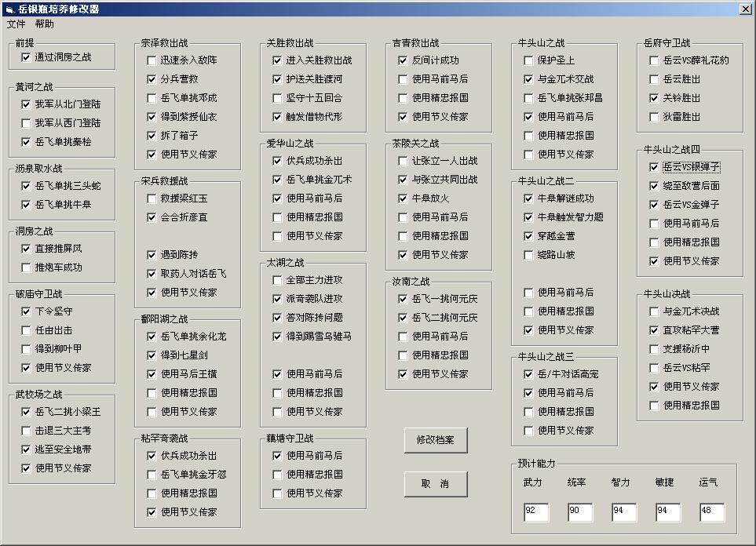The height and width of the screenshot is (546, 756).
Task: Uncheck 我军从北门登陆
Action: coord(26,104)
